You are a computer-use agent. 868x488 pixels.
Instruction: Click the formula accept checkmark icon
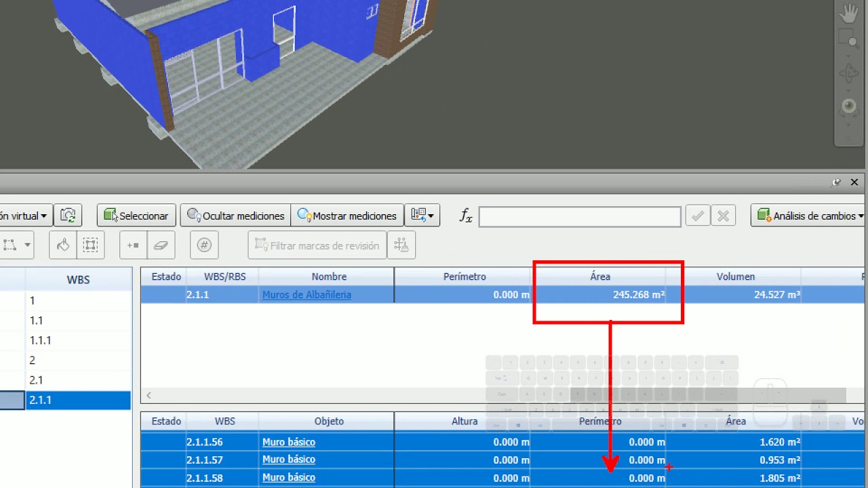[697, 216]
